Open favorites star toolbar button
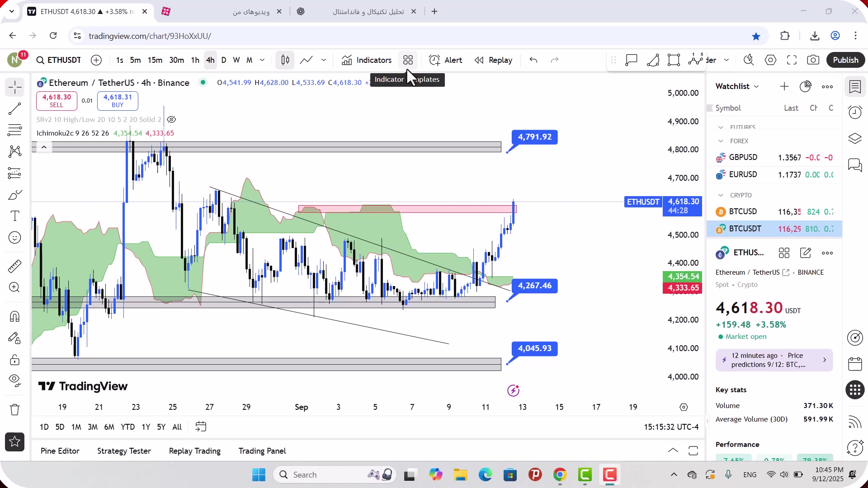 [x=15, y=442]
